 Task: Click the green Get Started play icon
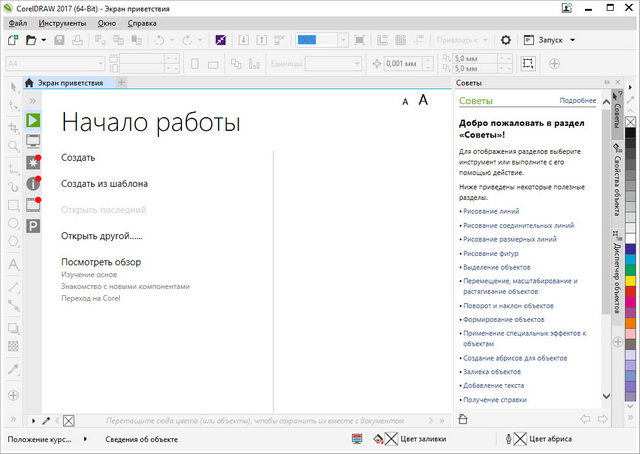coord(32,120)
